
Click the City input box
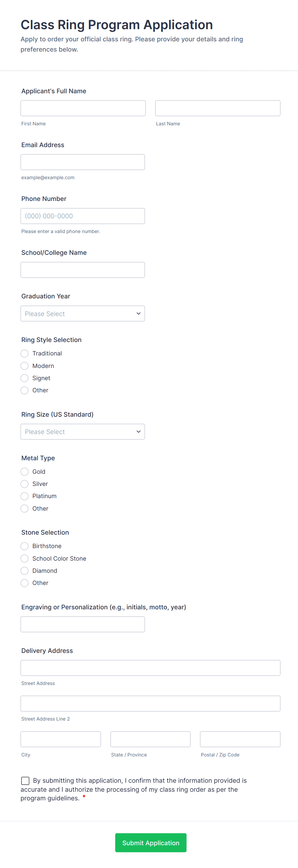61,739
